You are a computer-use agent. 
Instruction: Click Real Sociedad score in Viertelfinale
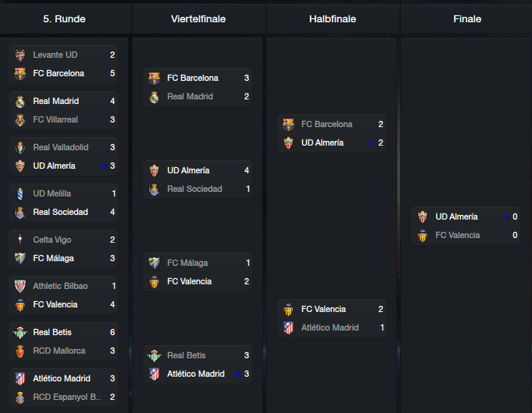point(248,190)
